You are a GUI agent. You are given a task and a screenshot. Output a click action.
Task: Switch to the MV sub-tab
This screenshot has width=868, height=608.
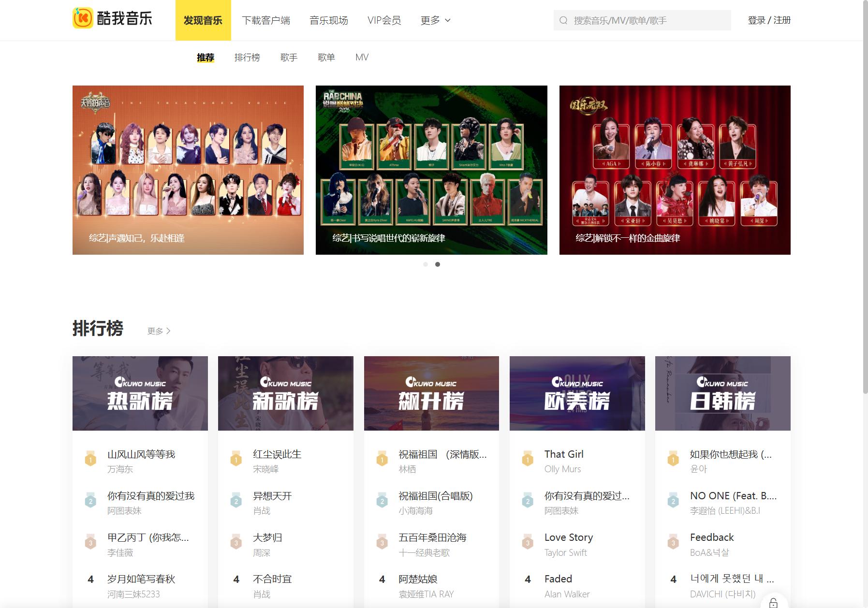362,58
